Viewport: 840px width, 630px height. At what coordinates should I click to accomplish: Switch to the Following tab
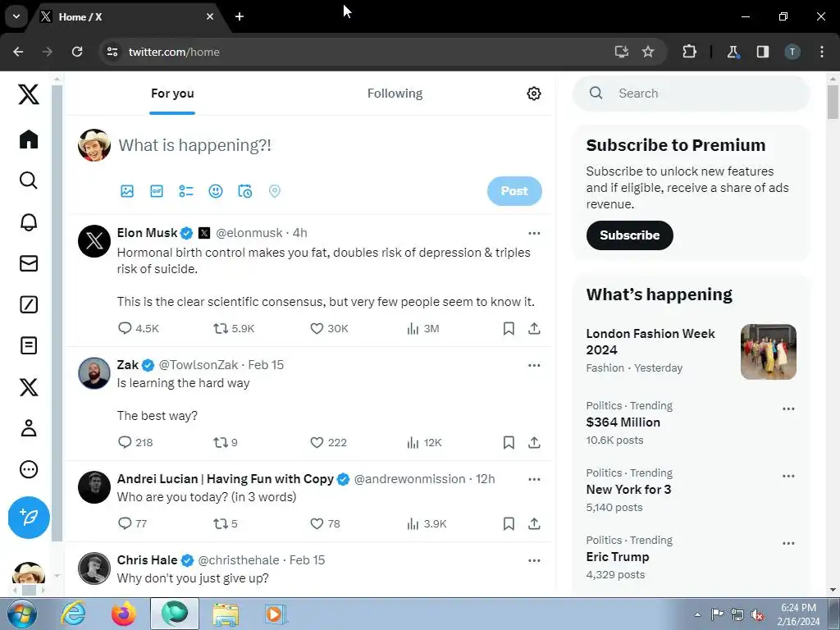[395, 94]
